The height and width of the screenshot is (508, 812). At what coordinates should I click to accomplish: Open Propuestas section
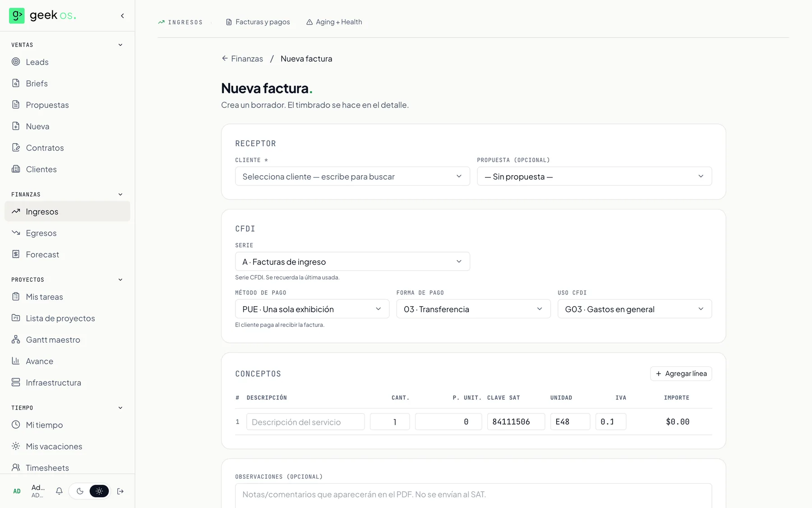(67, 105)
